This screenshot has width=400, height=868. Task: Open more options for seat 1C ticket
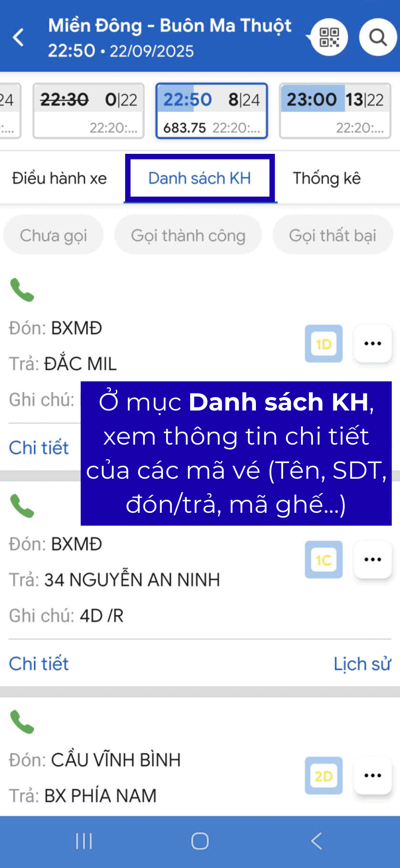(372, 560)
